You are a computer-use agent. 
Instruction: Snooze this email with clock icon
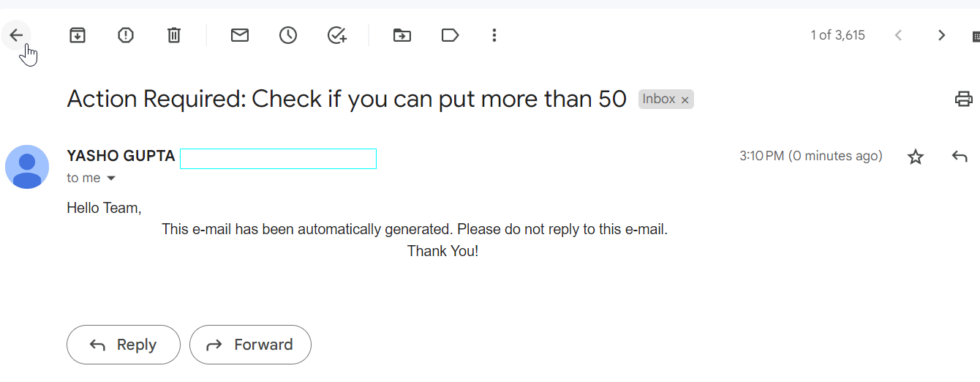(288, 35)
